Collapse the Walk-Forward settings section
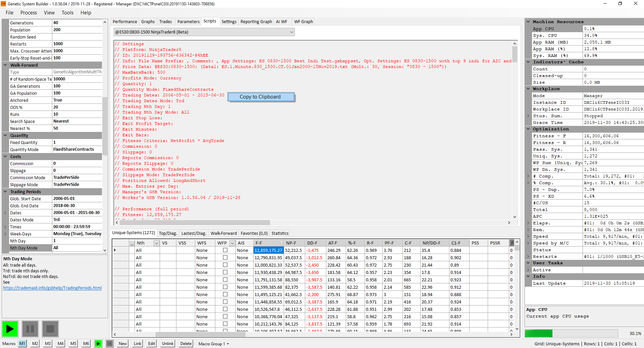 click(x=5, y=65)
